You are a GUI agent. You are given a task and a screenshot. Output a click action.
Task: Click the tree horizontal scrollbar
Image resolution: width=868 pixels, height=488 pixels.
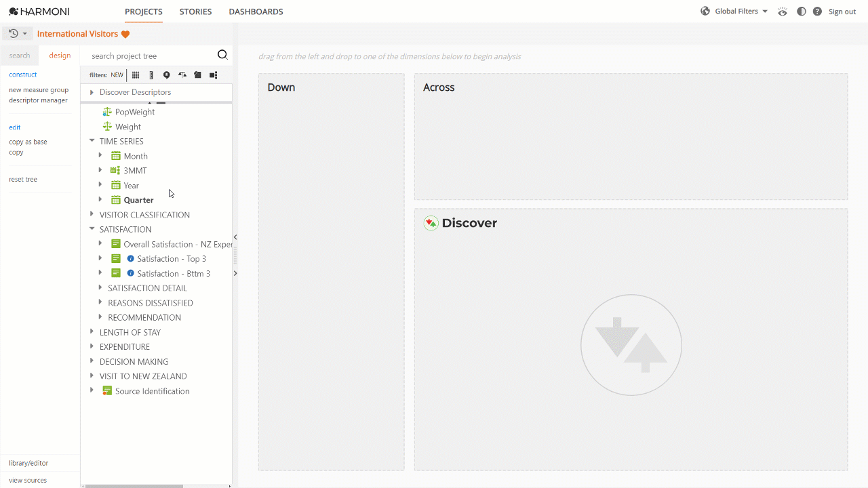[134, 486]
